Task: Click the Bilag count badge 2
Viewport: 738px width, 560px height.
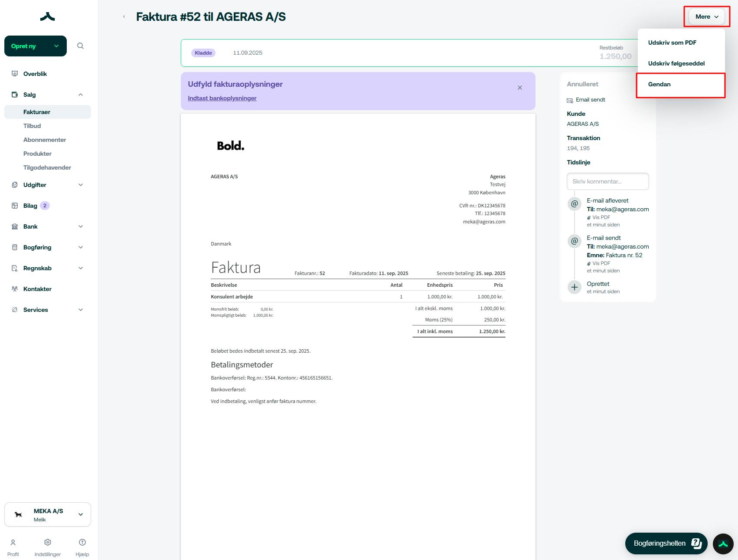Action: [45, 206]
